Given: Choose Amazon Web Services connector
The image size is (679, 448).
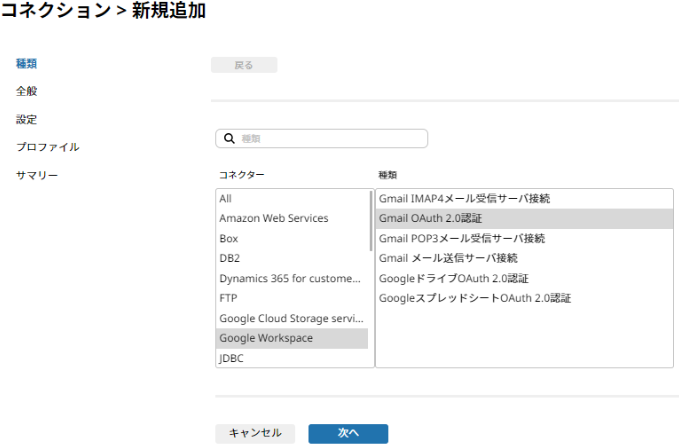Looking at the screenshot, I should (292, 218).
